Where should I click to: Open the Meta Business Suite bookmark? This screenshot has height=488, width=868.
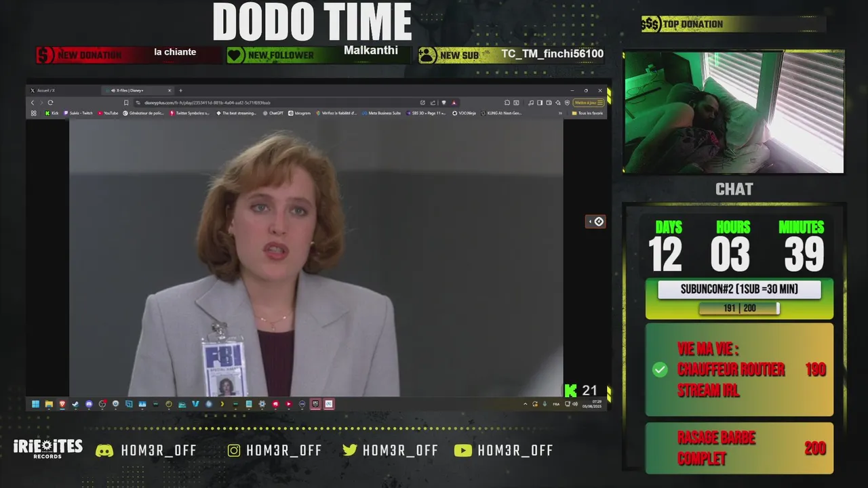[381, 113]
